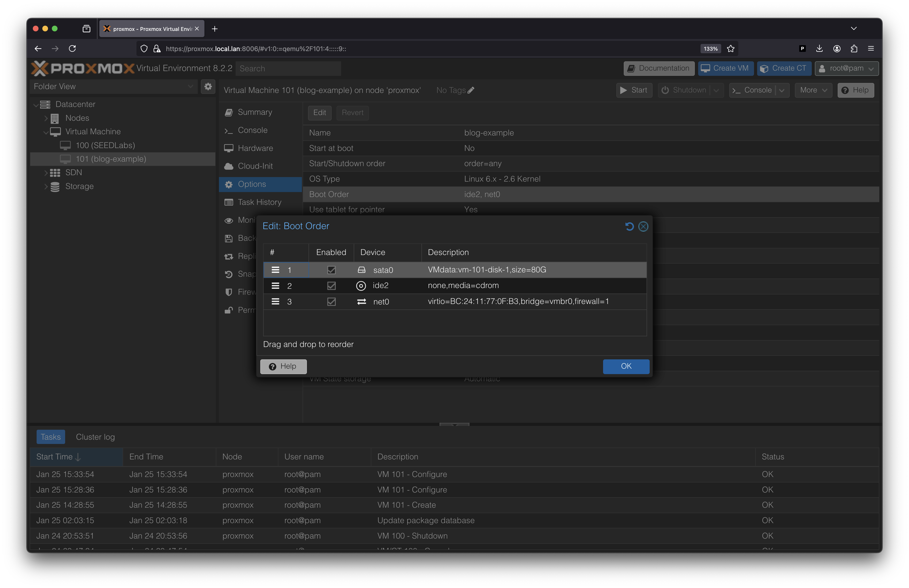Click the gear icon beside Folder View
Viewport: 909px width, 588px height.
point(208,87)
